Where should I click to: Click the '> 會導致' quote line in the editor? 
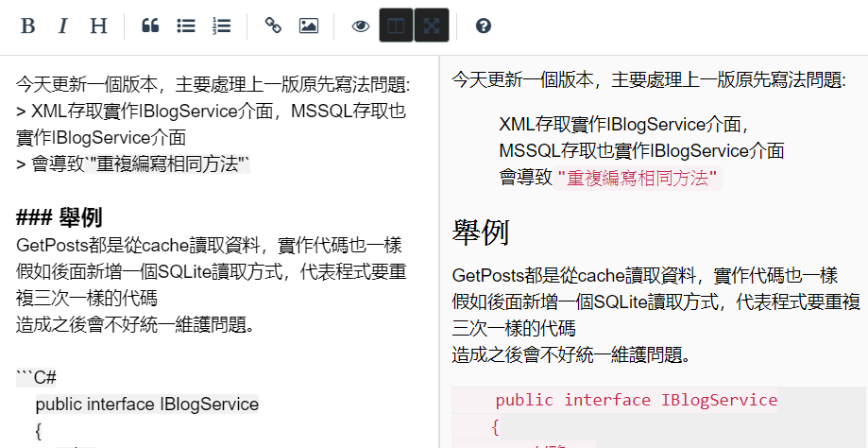(x=133, y=164)
